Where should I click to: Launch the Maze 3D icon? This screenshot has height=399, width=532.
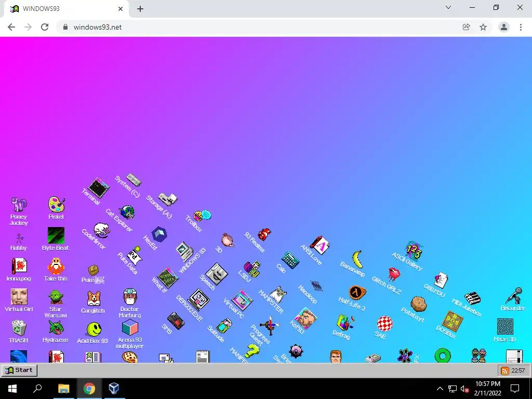pyautogui.click(x=505, y=326)
